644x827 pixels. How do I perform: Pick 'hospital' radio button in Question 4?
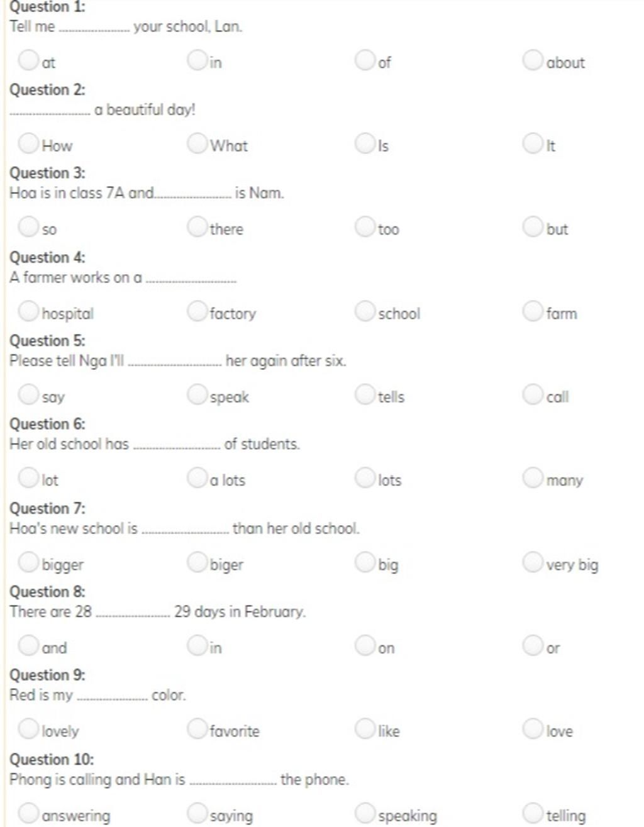[x=28, y=311]
